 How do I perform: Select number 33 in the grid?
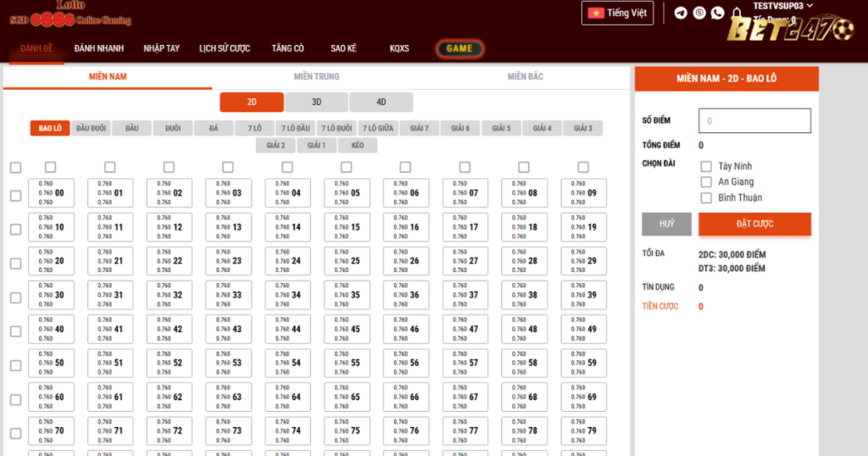point(229,295)
